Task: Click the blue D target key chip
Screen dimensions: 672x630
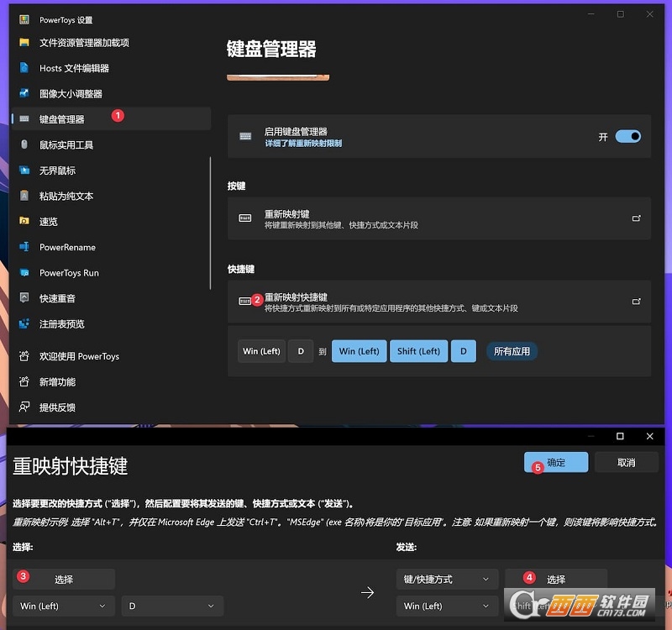Action: (x=464, y=351)
